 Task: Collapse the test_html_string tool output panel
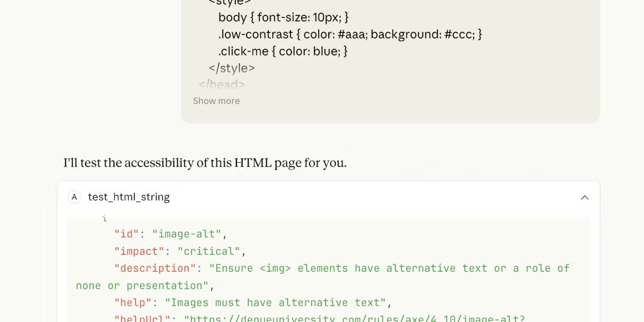(584, 197)
